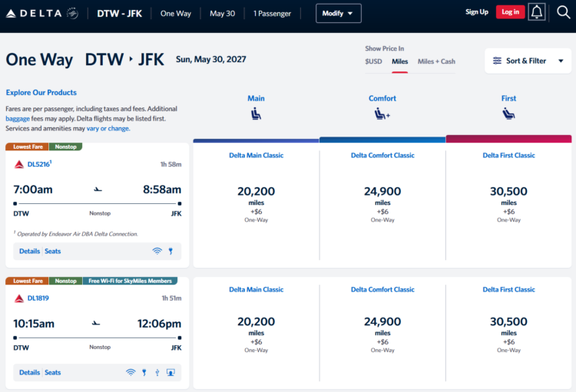Click the Lowest Fare badge on DL5216

point(28,147)
